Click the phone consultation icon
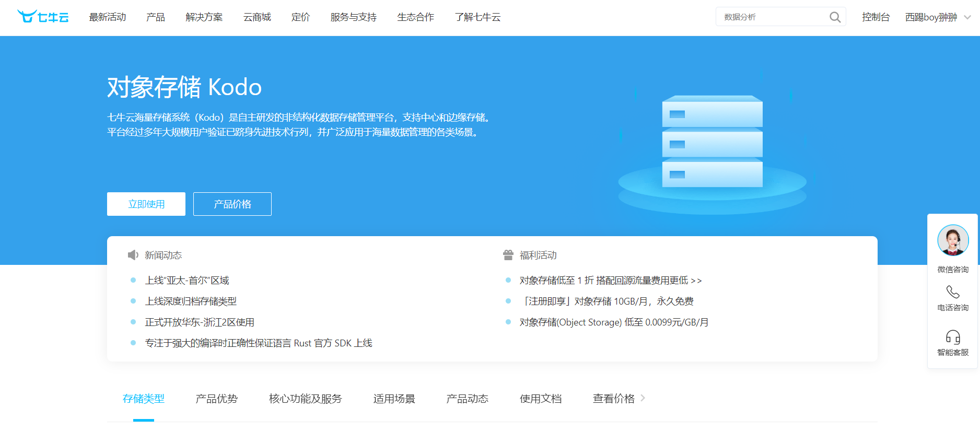Viewport: 980px width, 442px height. (953, 292)
